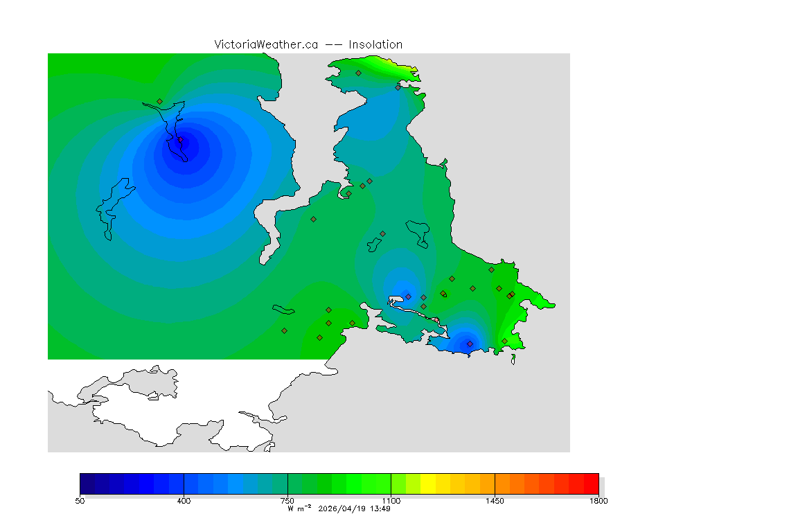Click the lone station marker west of the central bay
Image resolution: width=798 pixels, height=532 pixels.
point(313,219)
